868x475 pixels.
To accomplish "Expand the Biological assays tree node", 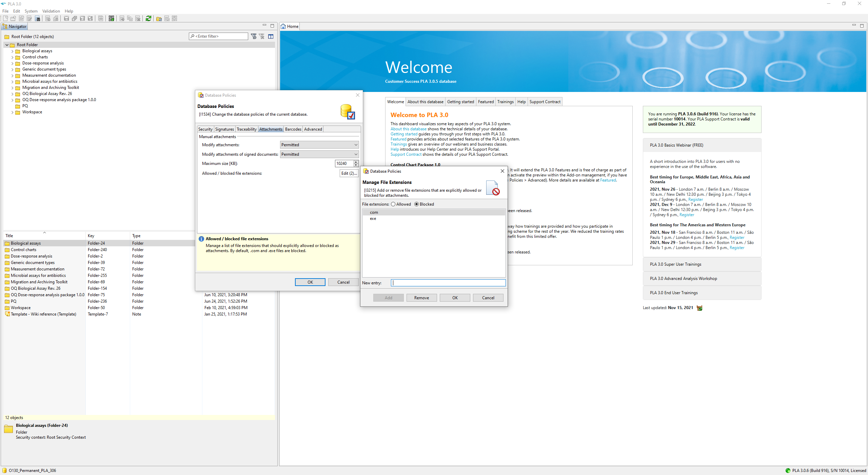I will pyautogui.click(x=13, y=51).
